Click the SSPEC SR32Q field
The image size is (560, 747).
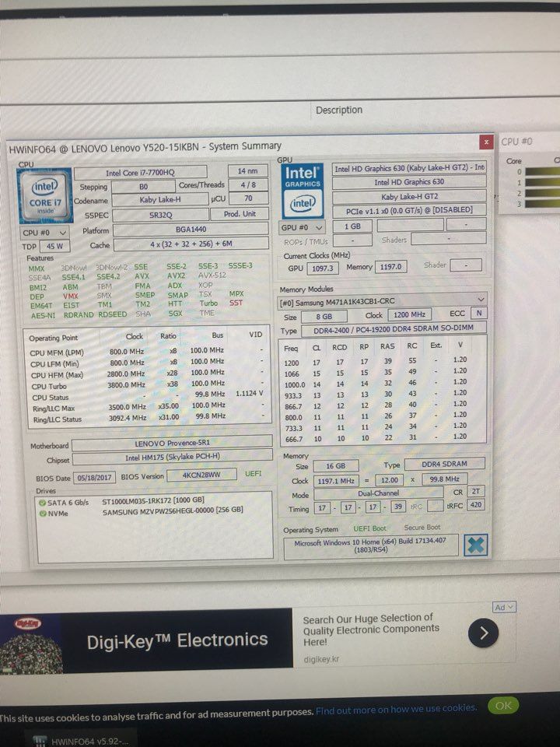(x=160, y=215)
